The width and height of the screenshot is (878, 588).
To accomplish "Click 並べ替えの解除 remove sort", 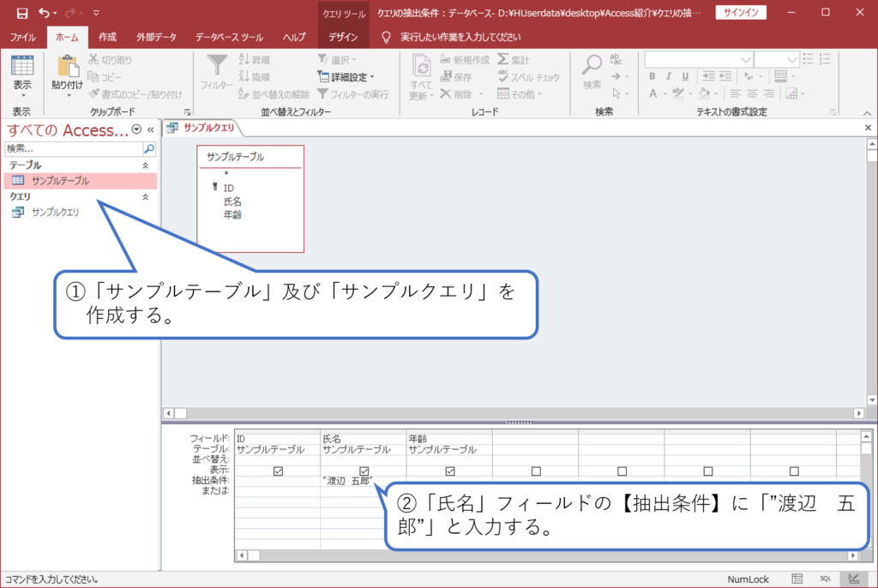I will click(274, 94).
